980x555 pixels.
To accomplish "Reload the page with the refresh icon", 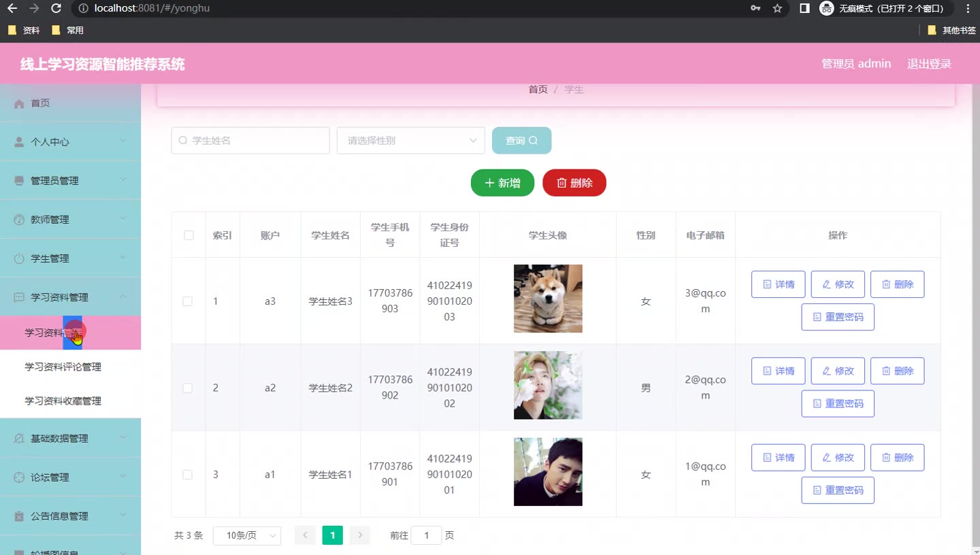I will 56,8.
